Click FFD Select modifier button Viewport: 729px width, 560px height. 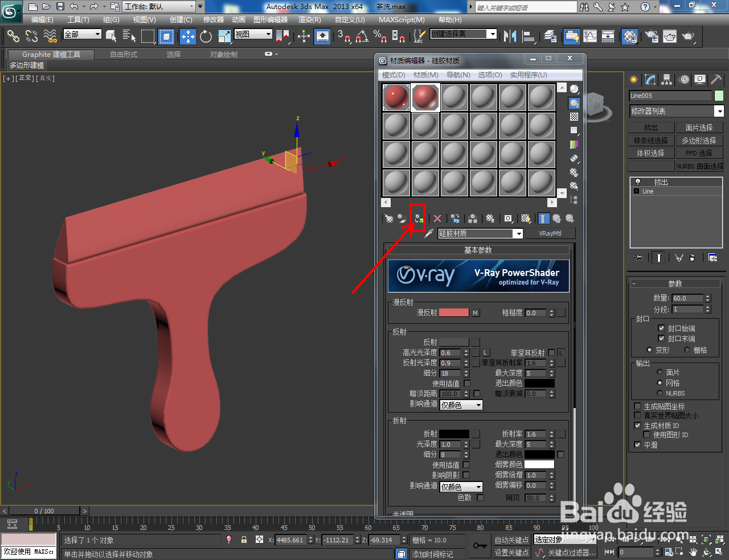[699, 153]
